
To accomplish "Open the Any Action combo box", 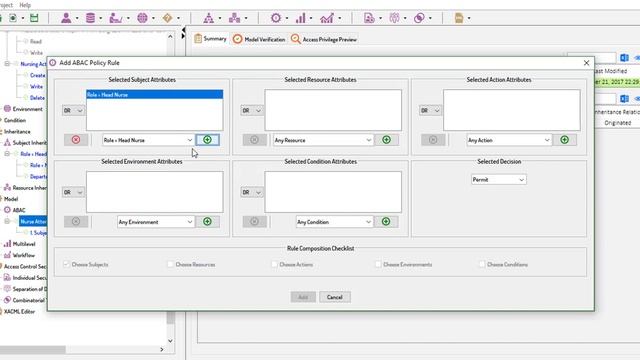I will tap(509, 140).
